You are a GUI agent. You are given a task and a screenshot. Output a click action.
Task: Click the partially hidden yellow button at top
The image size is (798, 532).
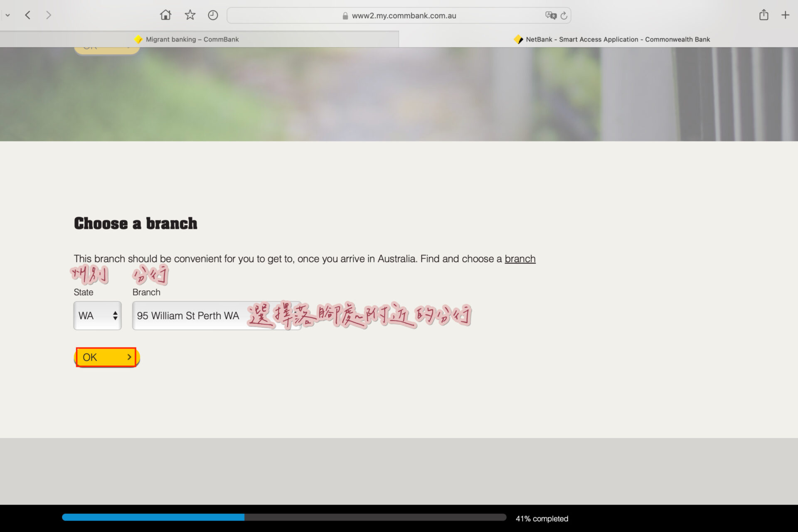point(107,50)
